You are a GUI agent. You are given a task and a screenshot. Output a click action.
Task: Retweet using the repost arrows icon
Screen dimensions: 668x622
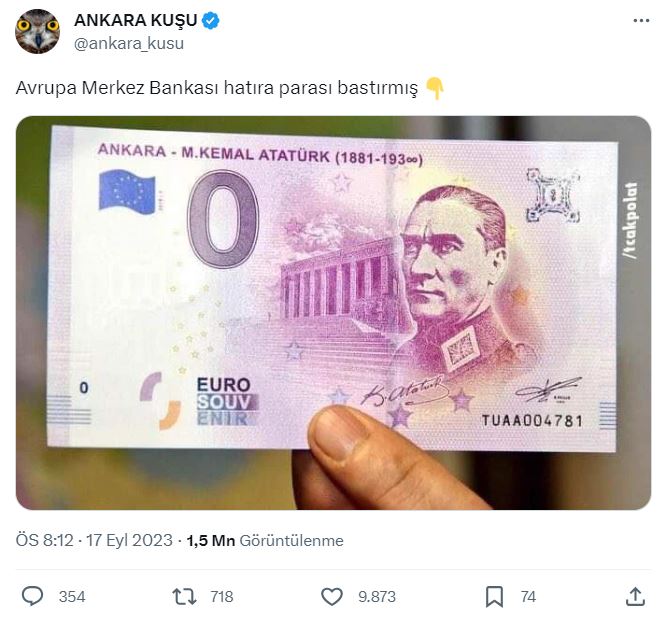tap(184, 596)
